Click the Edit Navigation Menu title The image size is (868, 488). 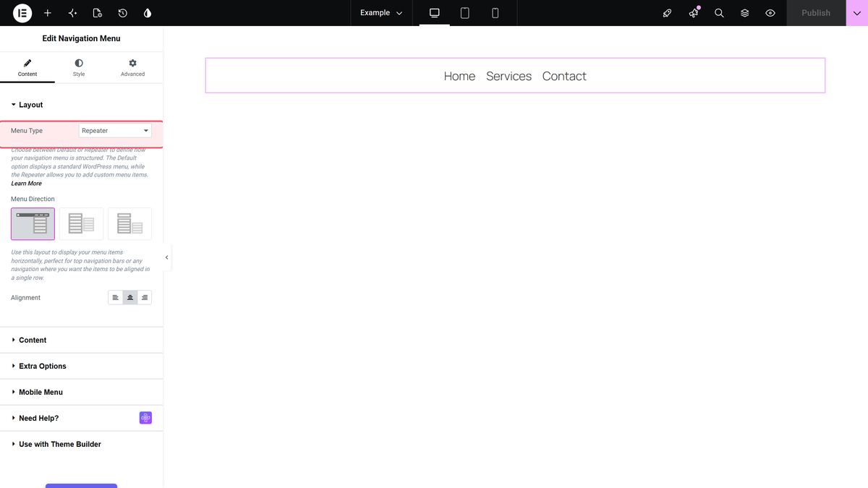81,38
